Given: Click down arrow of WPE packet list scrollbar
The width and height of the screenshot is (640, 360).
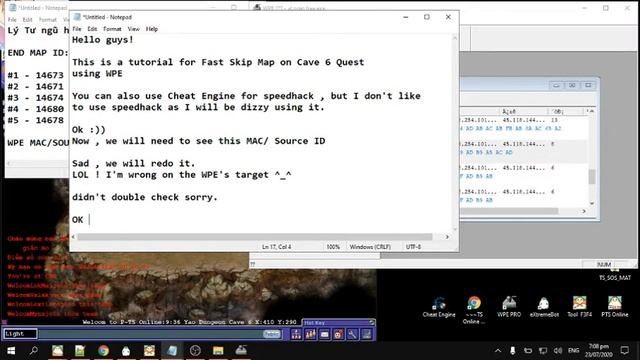Looking at the screenshot, I should pos(592,203).
